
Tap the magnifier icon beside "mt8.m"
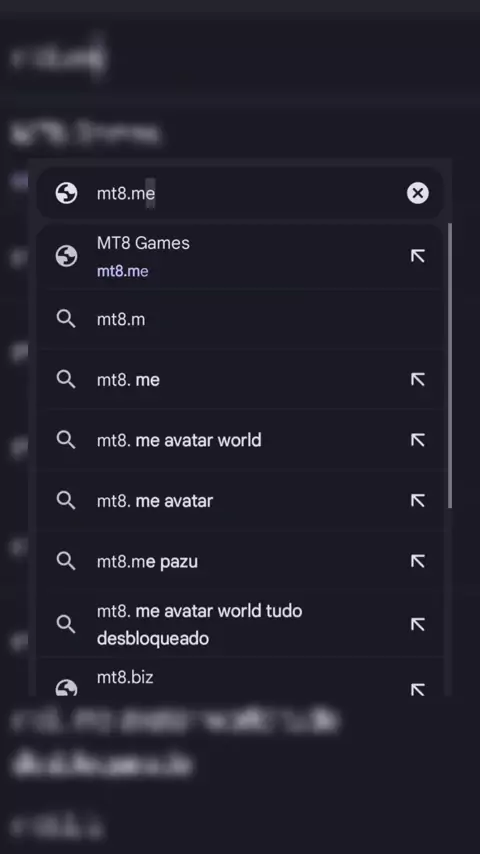click(x=66, y=319)
